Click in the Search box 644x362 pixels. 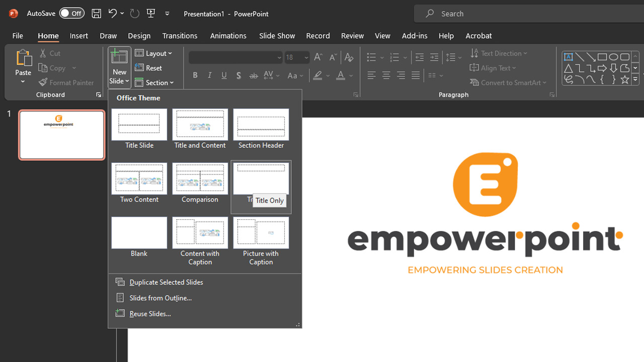tap(529, 14)
